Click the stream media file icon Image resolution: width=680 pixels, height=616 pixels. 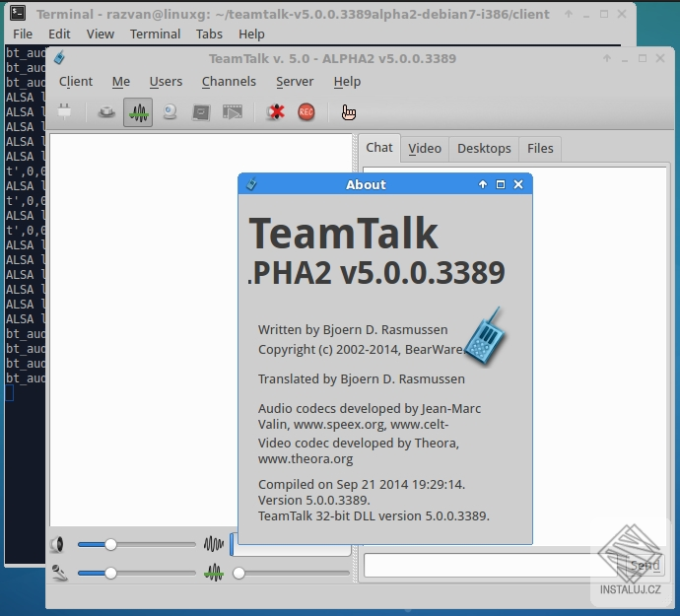pos(233,112)
